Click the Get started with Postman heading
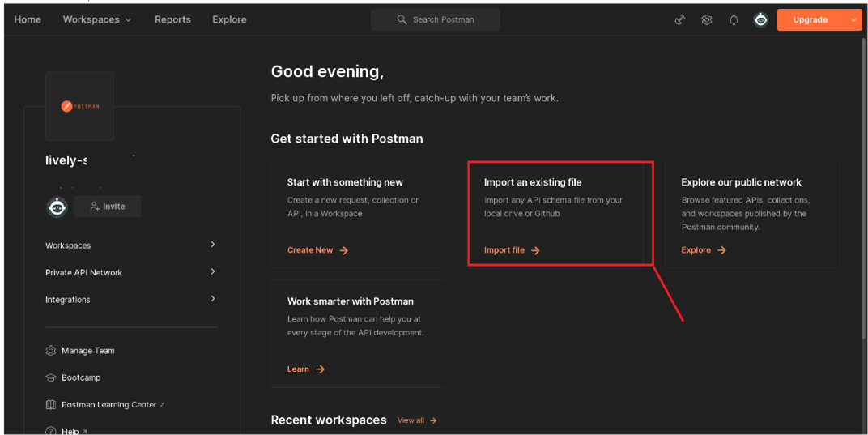Image resolution: width=868 pixels, height=435 pixels. point(347,139)
